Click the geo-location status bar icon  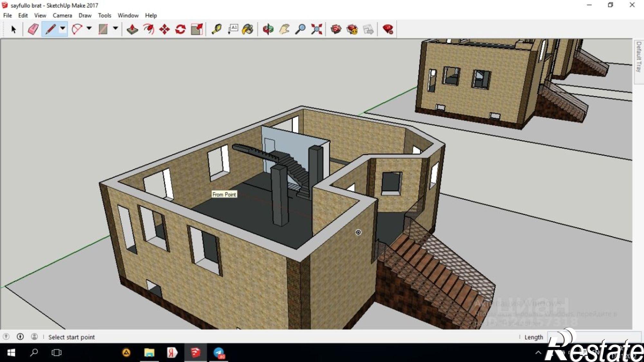pyautogui.click(x=6, y=337)
